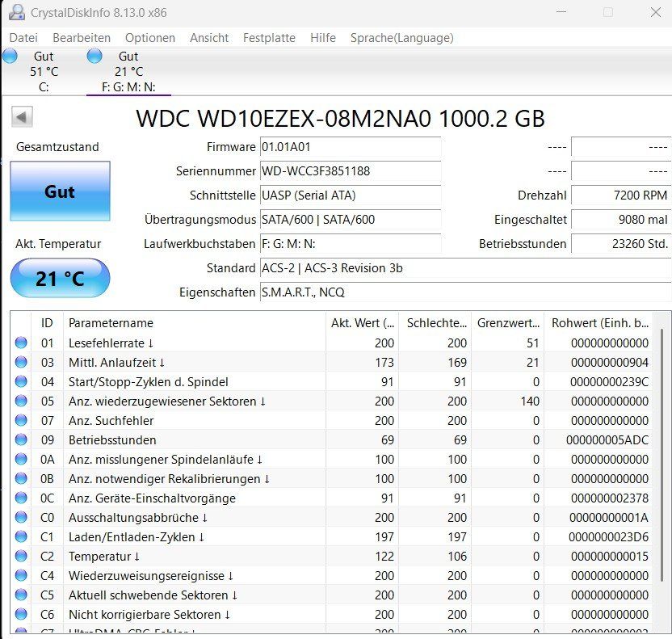
Task: Click the 21 °C temperature button
Action: pos(60,278)
